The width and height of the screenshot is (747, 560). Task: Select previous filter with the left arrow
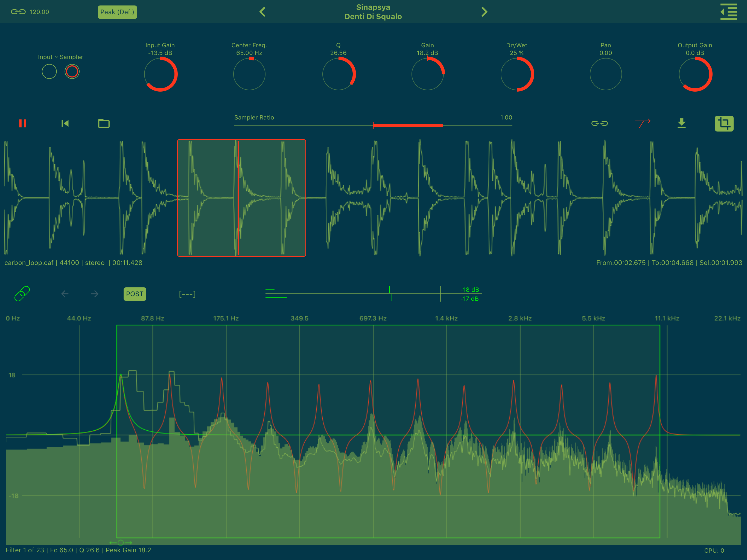coord(65,294)
